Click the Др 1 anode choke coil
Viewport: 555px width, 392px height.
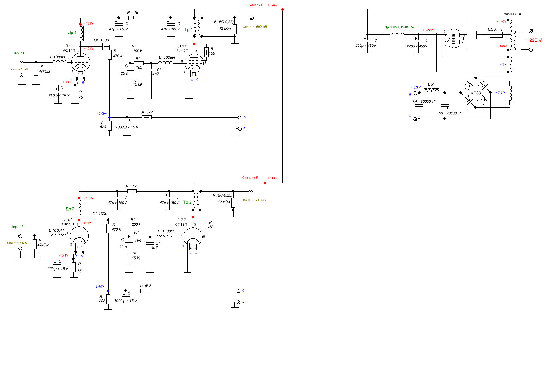[81, 34]
